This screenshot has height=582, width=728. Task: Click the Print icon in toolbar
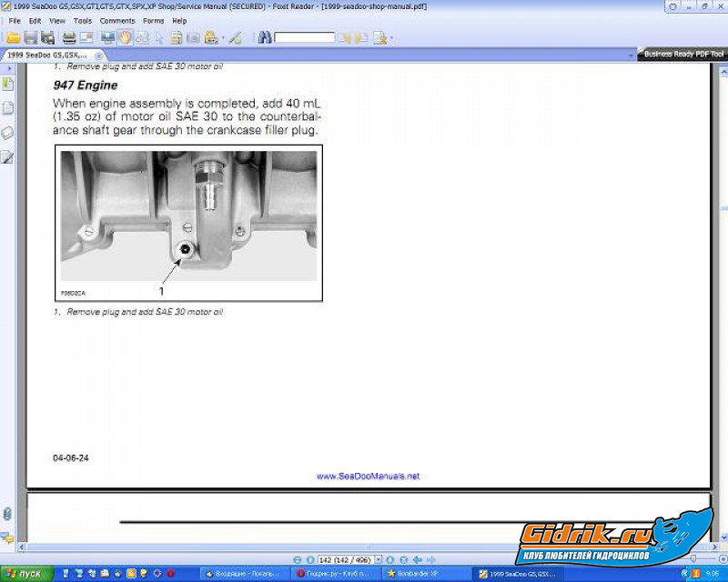click(69, 38)
